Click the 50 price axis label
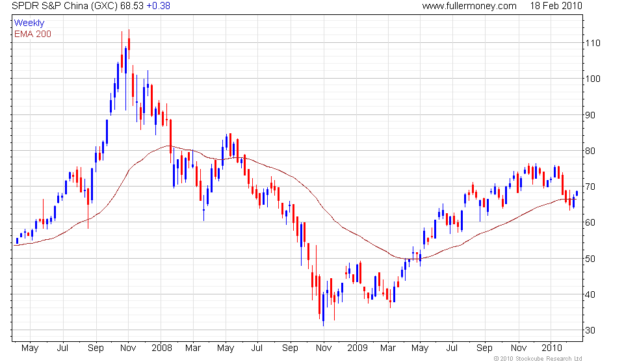The image size is (637, 364). [x=590, y=259]
